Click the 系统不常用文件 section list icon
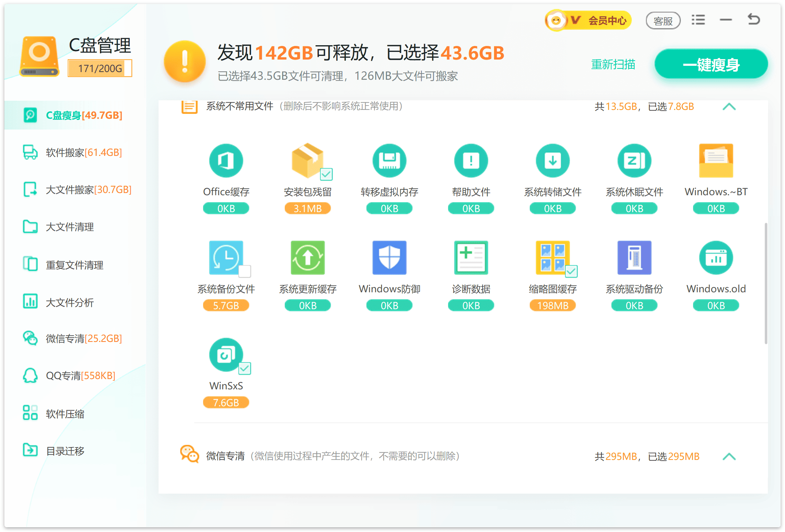This screenshot has height=532, width=785. click(189, 107)
